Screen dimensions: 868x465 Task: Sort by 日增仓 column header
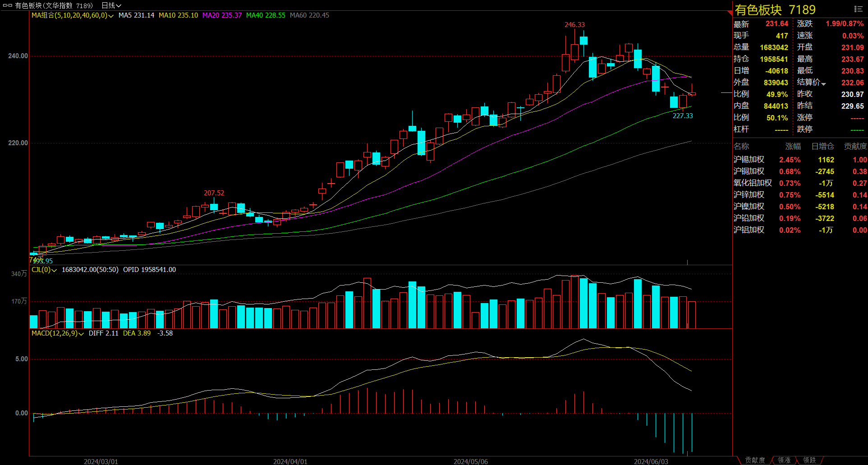coord(822,146)
